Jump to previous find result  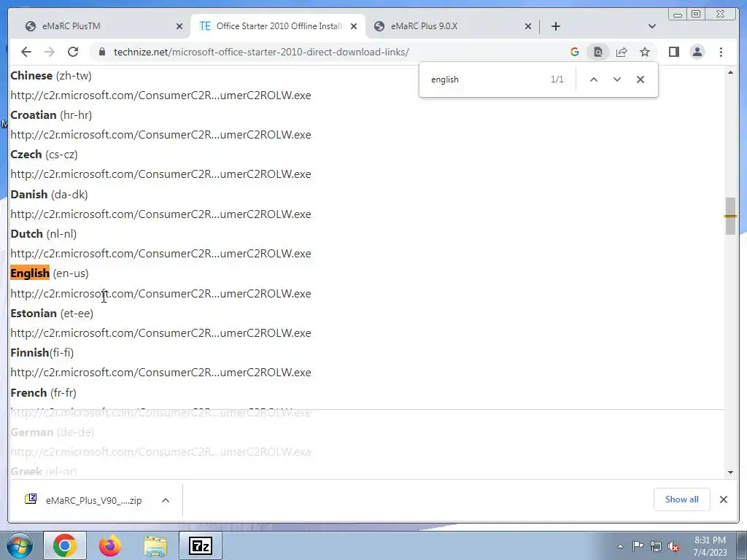pyautogui.click(x=594, y=79)
